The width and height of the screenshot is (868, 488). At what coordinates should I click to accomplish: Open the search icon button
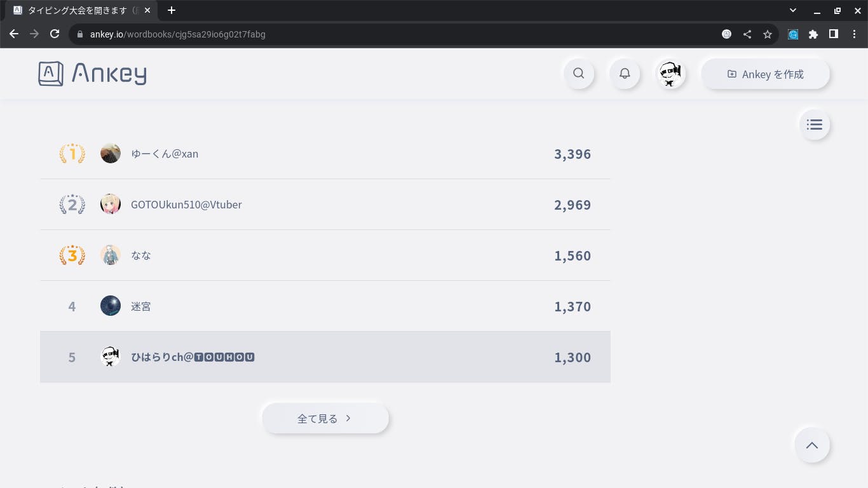[579, 74]
